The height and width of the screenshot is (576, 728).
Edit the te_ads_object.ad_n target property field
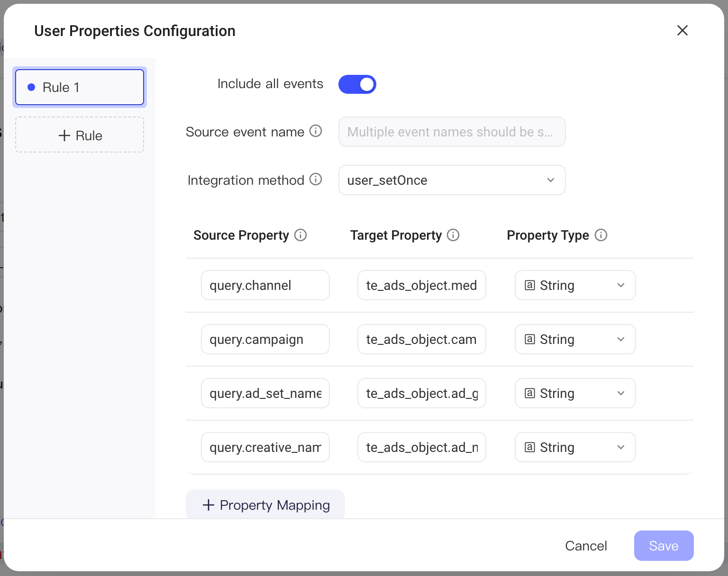(x=422, y=447)
